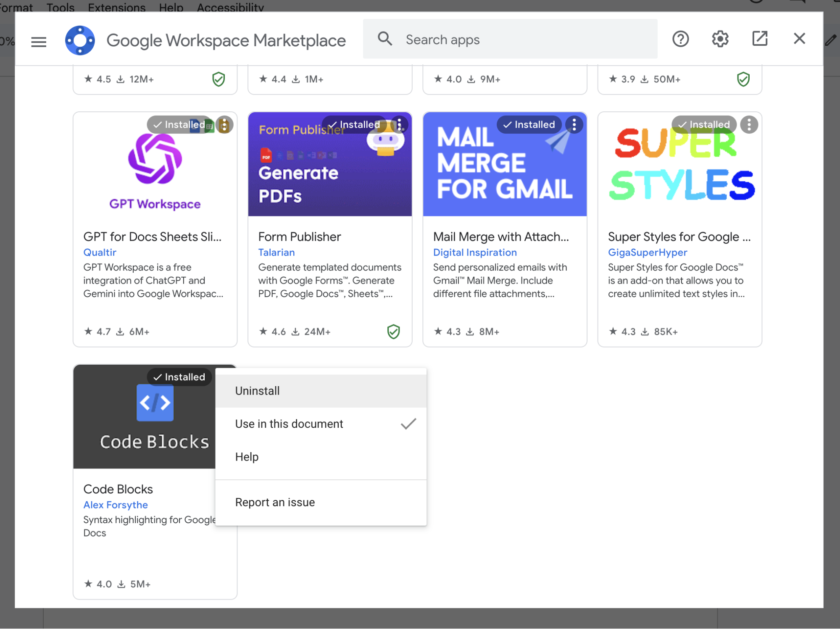Viewport: 840px width, 629px height.
Task: Click the Installed badge on GPT for Docs
Action: (179, 125)
